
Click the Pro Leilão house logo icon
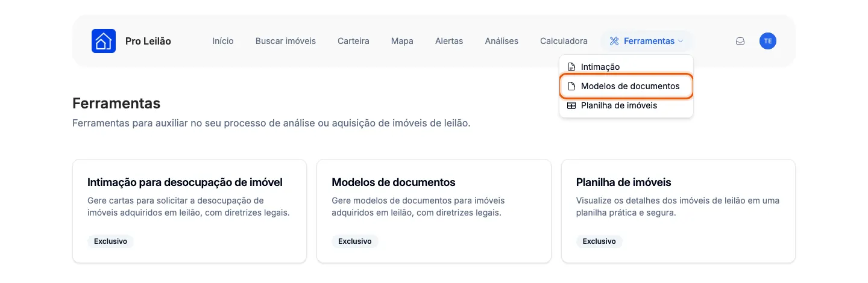[x=104, y=41]
